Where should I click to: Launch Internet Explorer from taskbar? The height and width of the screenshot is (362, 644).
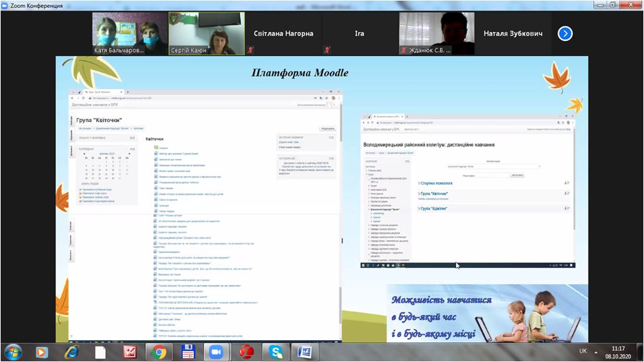pos(71,352)
